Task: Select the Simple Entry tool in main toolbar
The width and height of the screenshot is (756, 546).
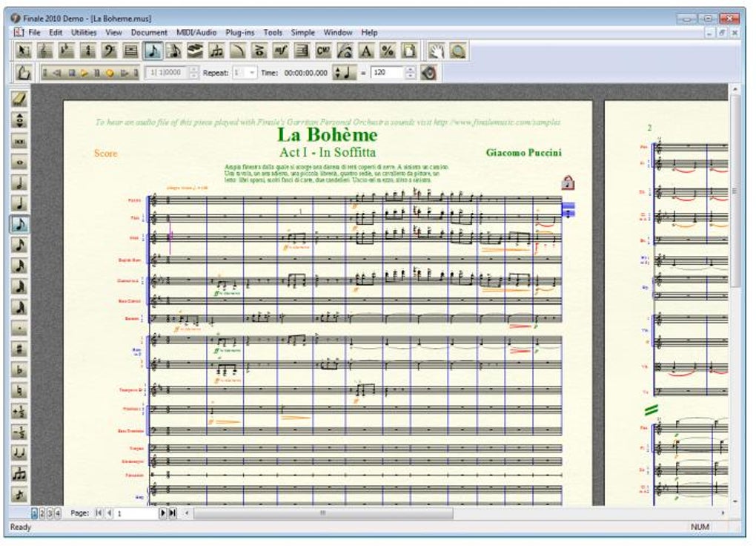Action: coord(153,50)
